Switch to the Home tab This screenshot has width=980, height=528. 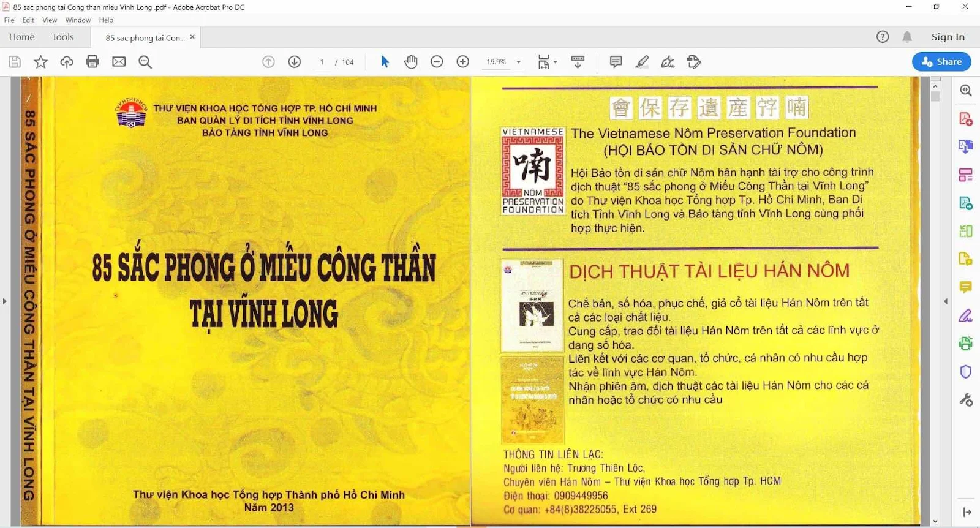point(22,37)
